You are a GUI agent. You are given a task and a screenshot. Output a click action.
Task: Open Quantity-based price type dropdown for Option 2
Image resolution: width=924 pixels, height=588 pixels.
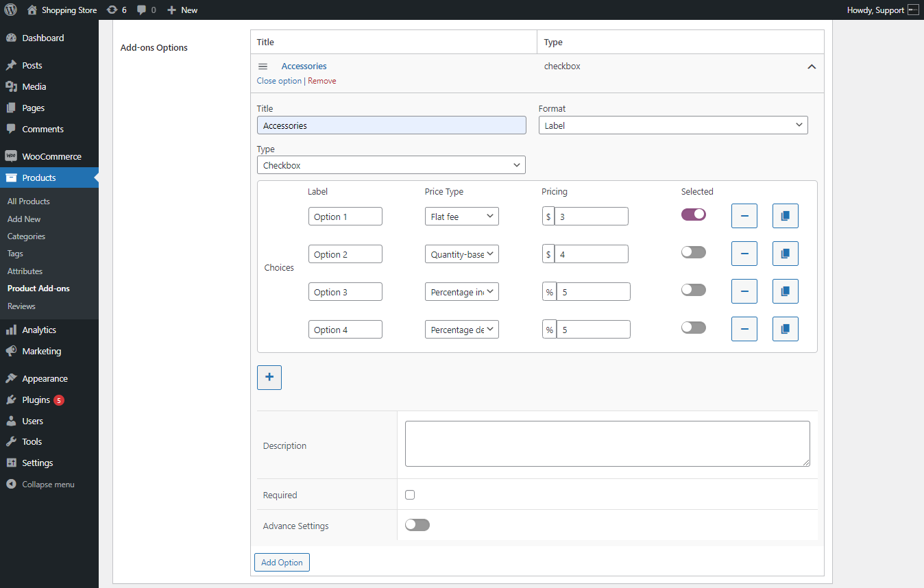coord(462,254)
